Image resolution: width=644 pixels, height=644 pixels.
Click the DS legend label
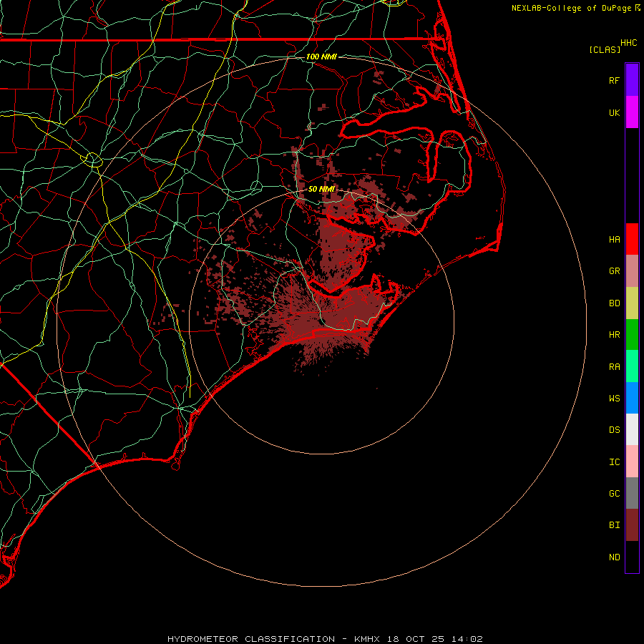click(614, 429)
